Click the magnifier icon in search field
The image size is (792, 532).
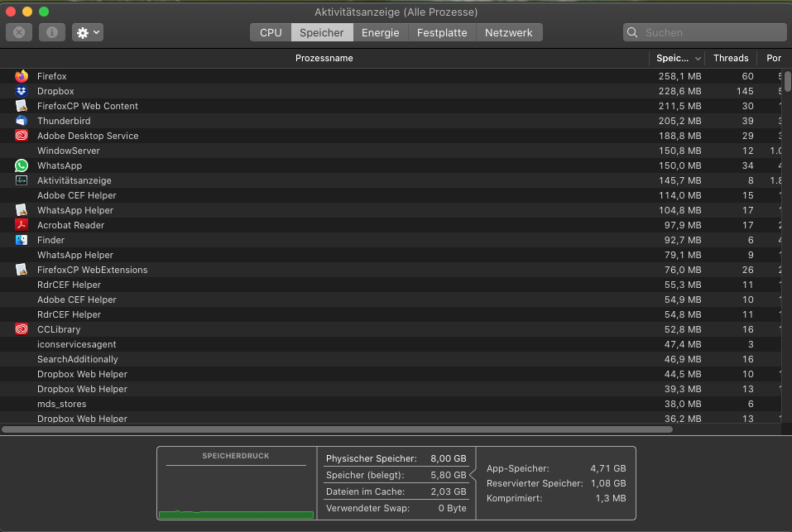tap(632, 32)
